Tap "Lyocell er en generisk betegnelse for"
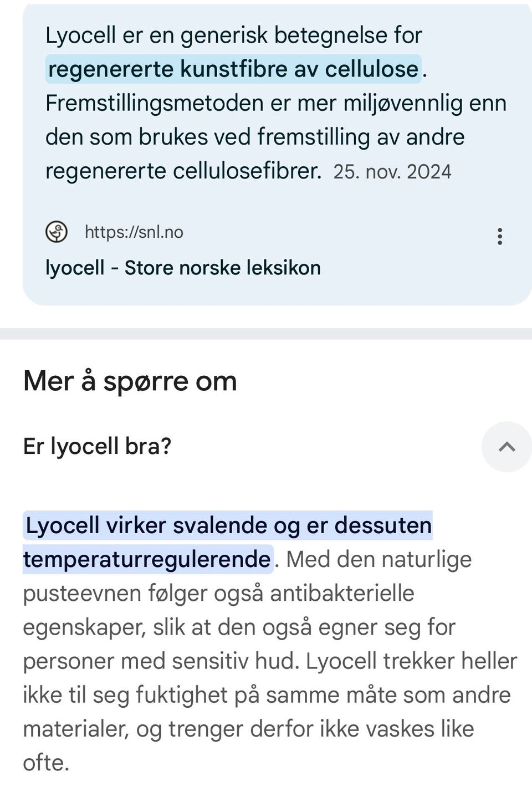The height and width of the screenshot is (802, 532). pyautogui.click(x=234, y=35)
